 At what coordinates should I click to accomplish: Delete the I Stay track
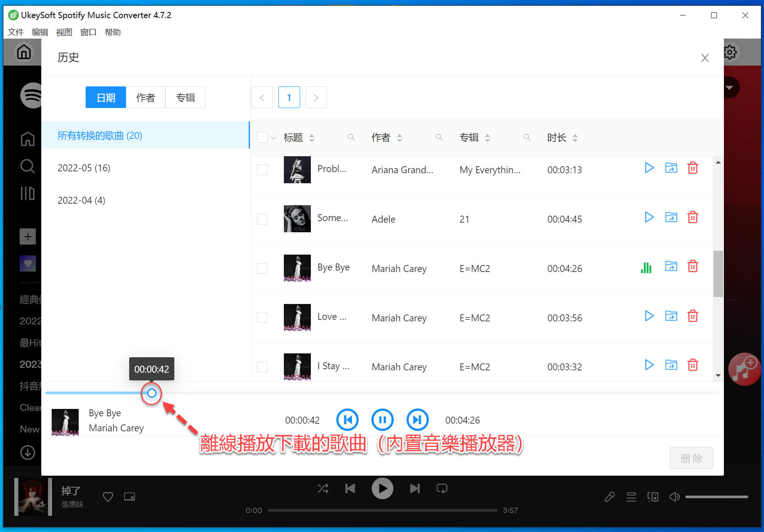pos(693,365)
